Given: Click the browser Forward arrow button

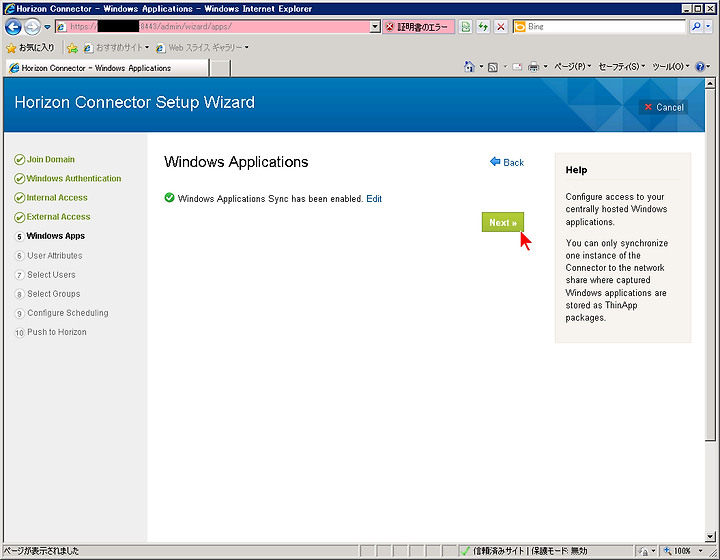Looking at the screenshot, I should tap(32, 27).
